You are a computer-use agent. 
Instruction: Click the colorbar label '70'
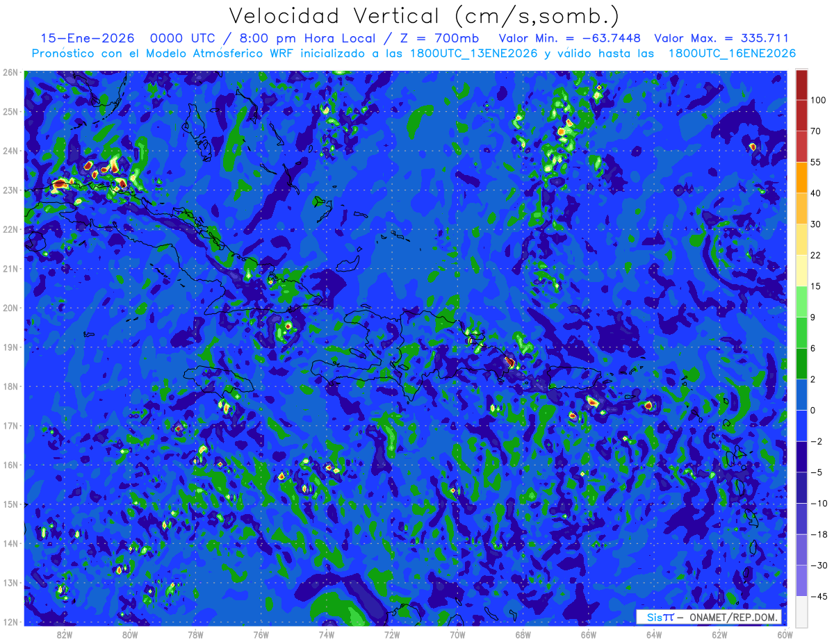tap(816, 131)
